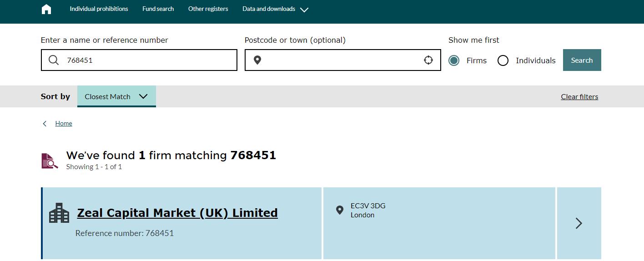Go to Other registers
Image resolution: width=644 pixels, height=261 pixels.
point(208,9)
